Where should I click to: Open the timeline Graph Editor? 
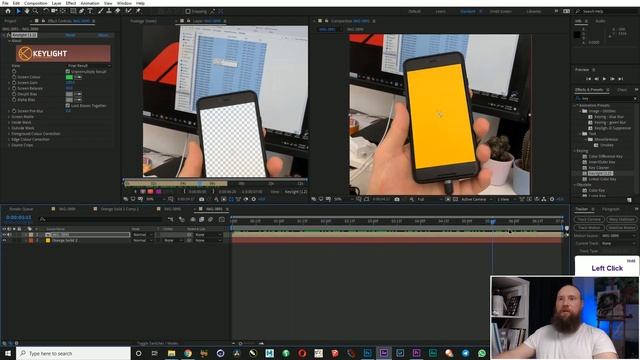(222, 220)
